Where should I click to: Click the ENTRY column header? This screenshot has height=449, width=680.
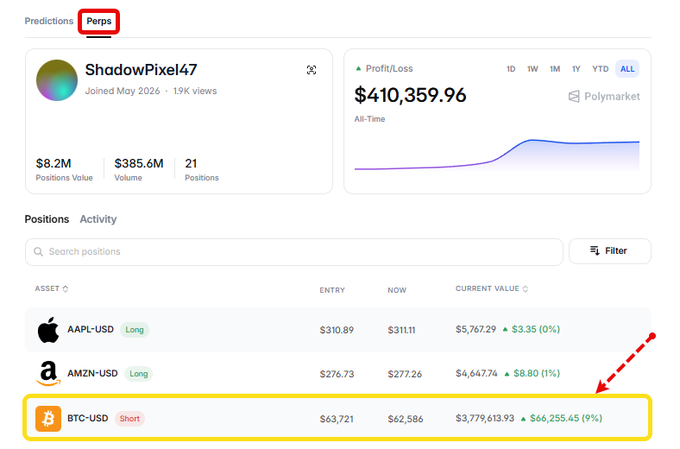332,290
